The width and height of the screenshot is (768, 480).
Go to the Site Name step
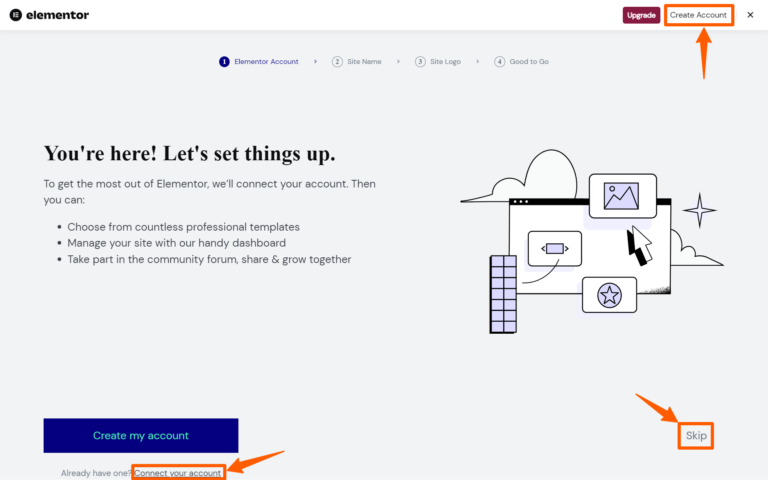click(x=364, y=62)
